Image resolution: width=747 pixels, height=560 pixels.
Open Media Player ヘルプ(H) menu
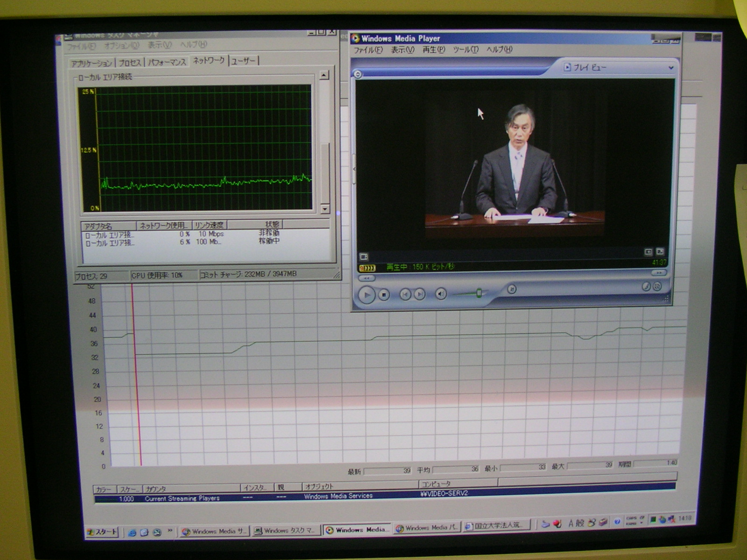tap(499, 49)
